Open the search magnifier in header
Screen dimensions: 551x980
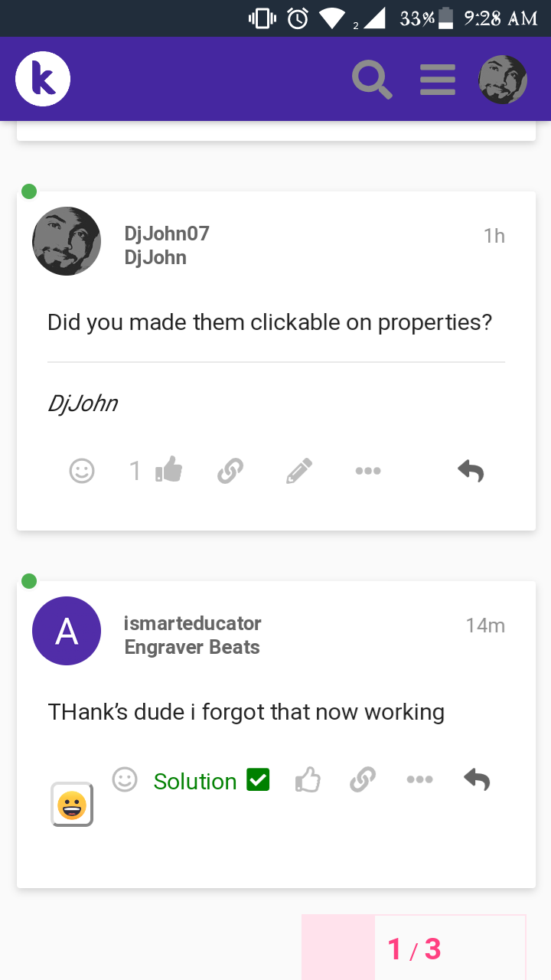tap(372, 80)
